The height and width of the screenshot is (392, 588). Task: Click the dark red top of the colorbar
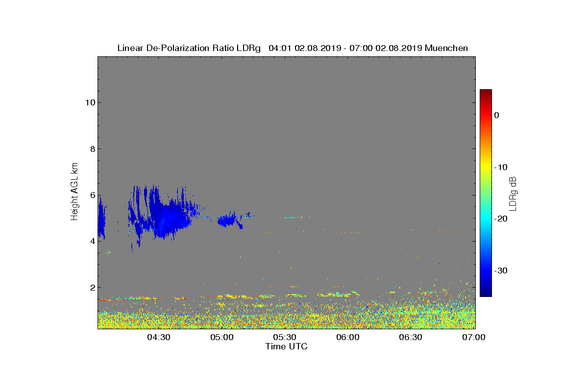486,92
